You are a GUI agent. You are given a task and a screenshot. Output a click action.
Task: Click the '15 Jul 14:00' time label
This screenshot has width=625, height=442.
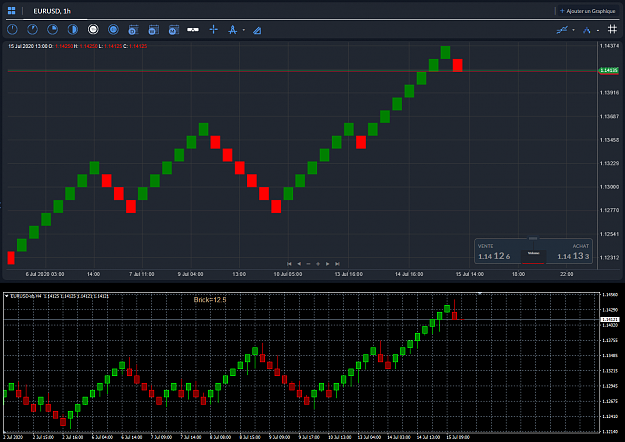[x=470, y=274]
